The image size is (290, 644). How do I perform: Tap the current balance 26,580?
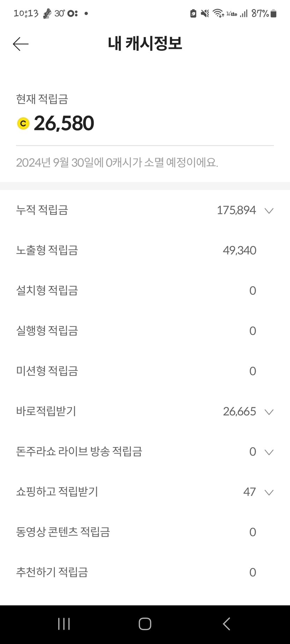pyautogui.click(x=64, y=124)
